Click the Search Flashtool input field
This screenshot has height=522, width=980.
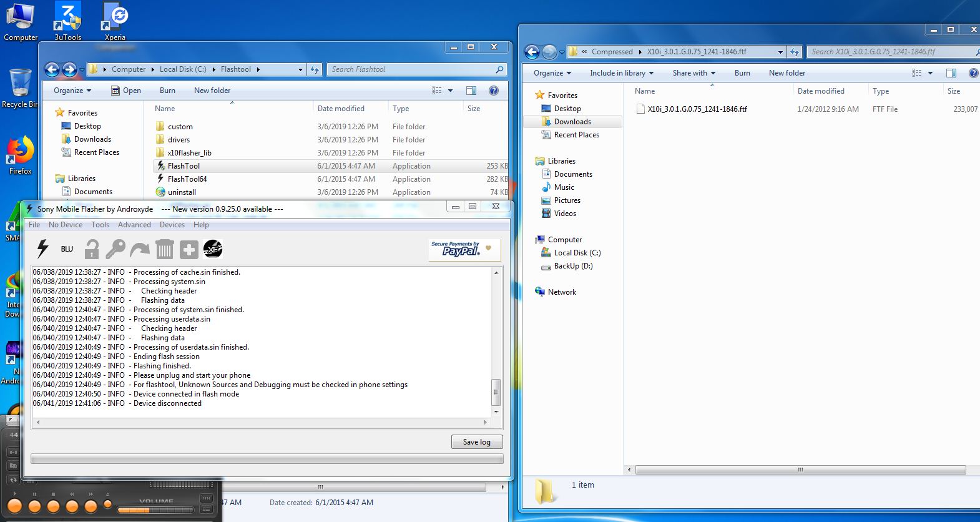(x=416, y=69)
